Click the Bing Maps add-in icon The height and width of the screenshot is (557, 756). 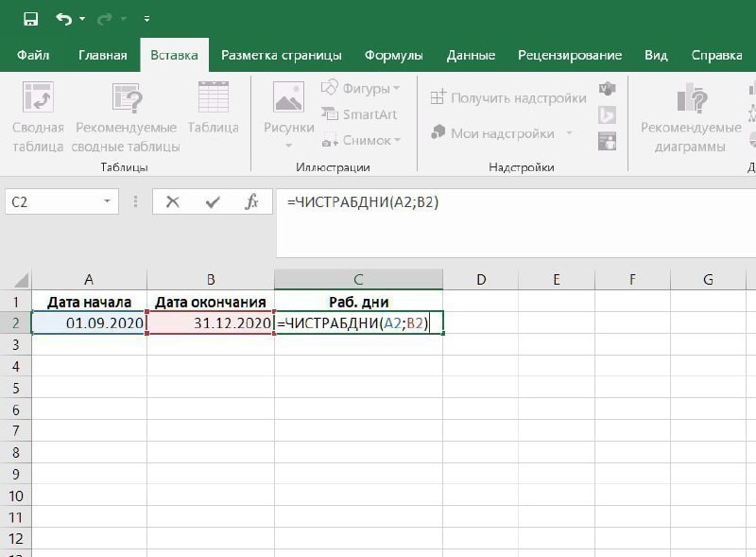coord(607,115)
